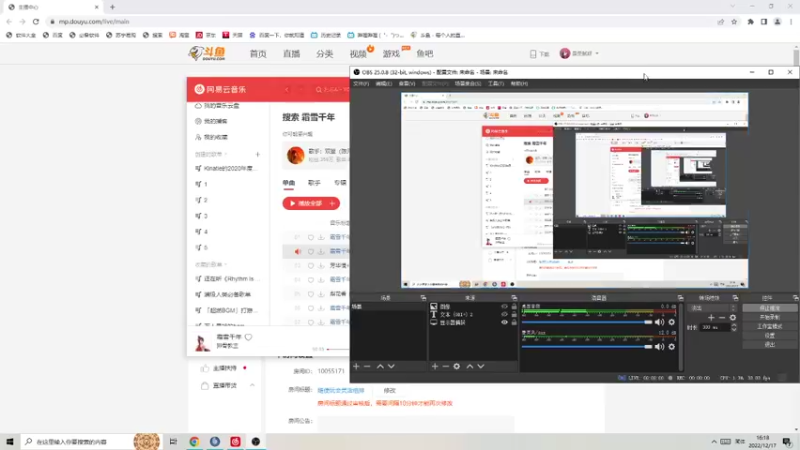Open mic/Aux settings gear in OBS mixer
The image size is (800, 450).
click(x=671, y=346)
